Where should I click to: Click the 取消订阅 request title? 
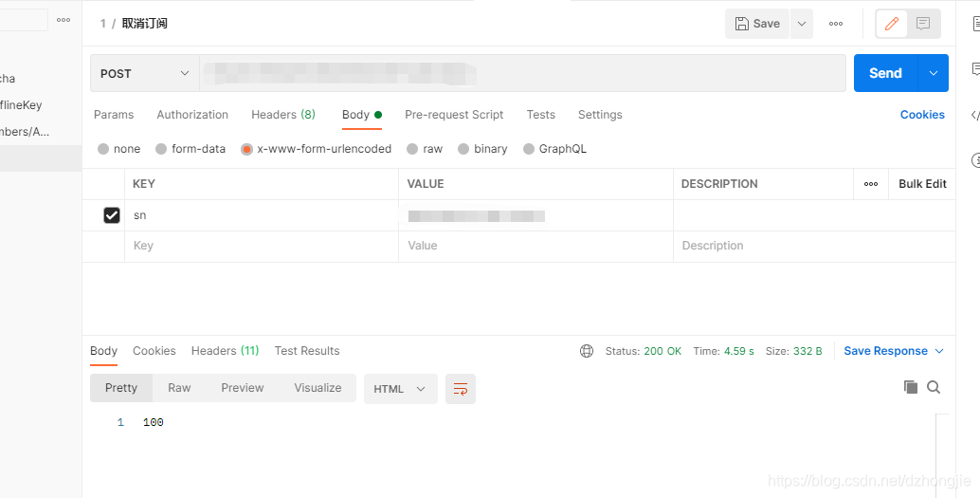(144, 24)
